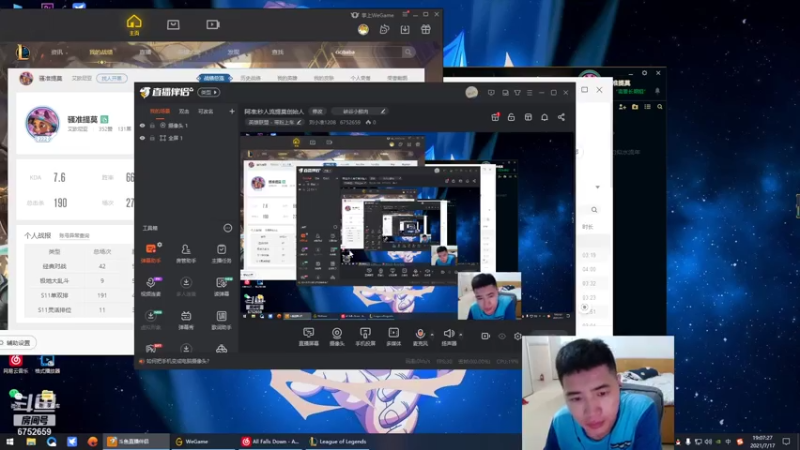Share the live room via share icon
Viewport: 800px width, 450px height.
tap(561, 117)
